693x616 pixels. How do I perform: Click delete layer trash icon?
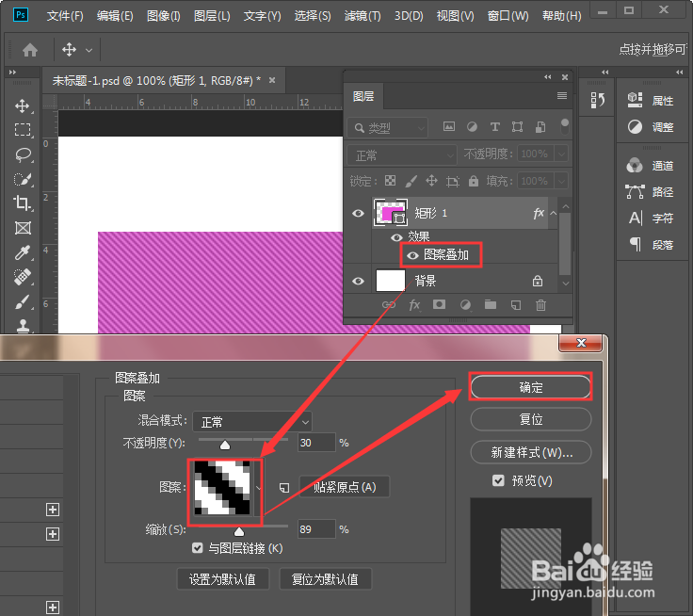pyautogui.click(x=541, y=304)
